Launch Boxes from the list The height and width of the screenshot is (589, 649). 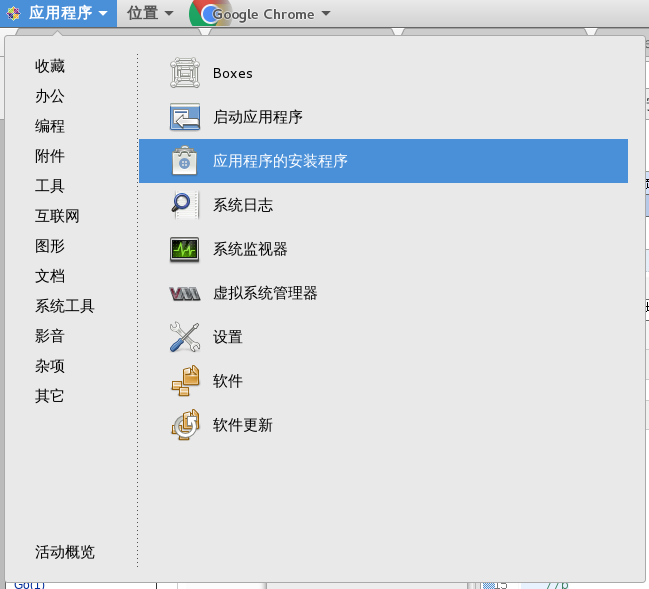click(x=383, y=73)
